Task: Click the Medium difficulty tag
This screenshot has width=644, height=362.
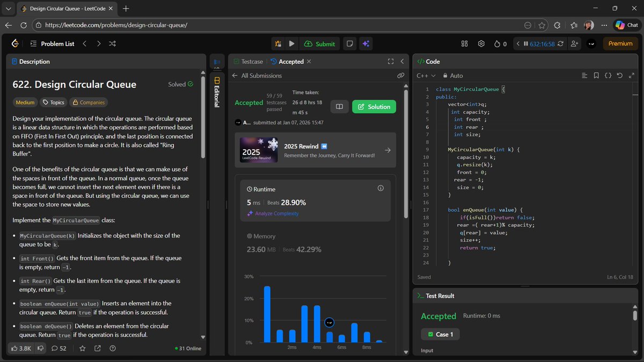Action: tap(25, 102)
